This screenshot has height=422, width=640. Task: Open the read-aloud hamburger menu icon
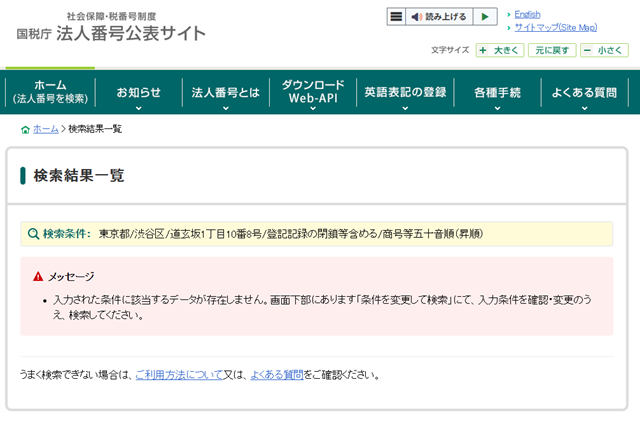[397, 17]
